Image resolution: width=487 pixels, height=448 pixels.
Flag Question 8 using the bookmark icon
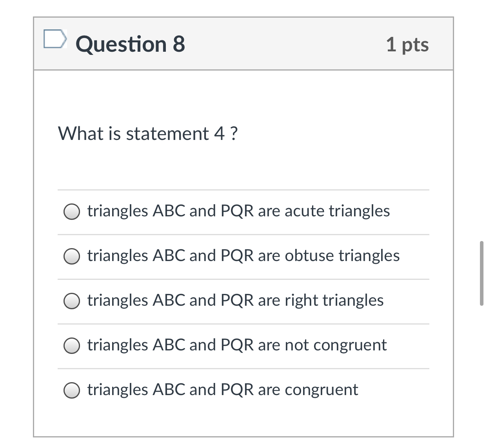click(x=55, y=39)
